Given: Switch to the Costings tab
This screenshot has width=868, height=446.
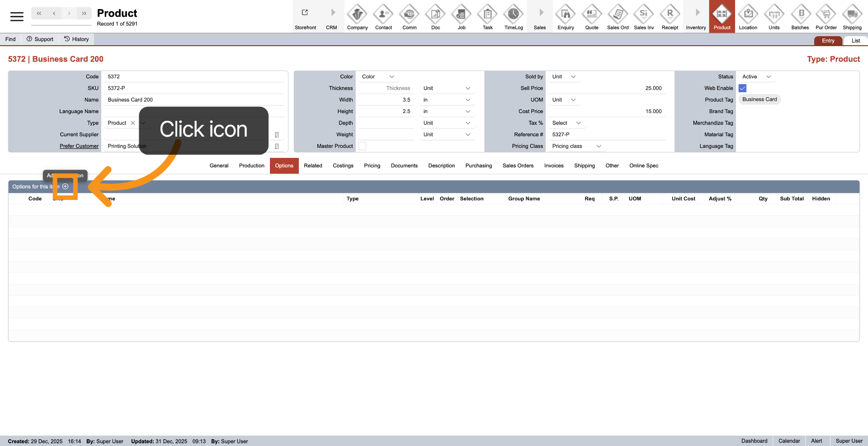Looking at the screenshot, I should [x=343, y=166].
